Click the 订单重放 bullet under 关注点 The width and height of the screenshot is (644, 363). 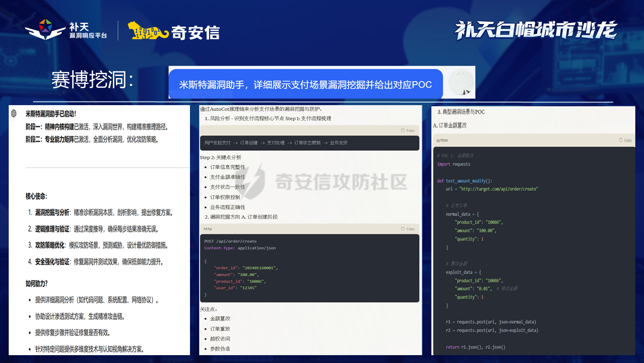tap(220, 329)
